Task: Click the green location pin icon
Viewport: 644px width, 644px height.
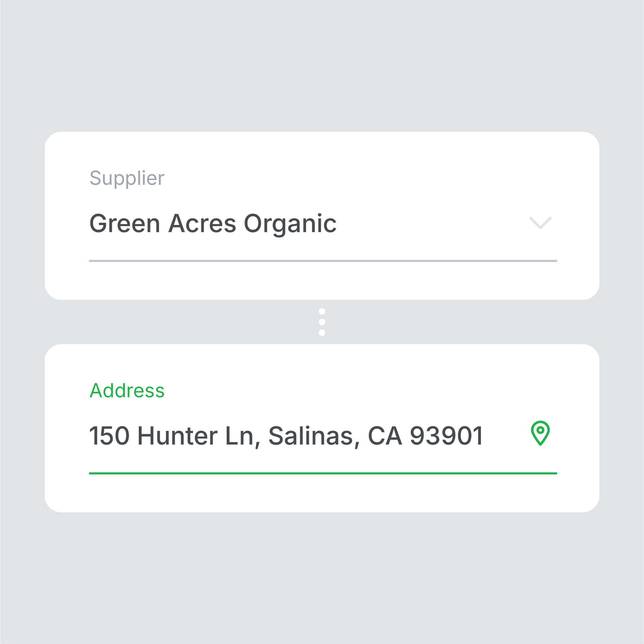Action: coord(540,433)
